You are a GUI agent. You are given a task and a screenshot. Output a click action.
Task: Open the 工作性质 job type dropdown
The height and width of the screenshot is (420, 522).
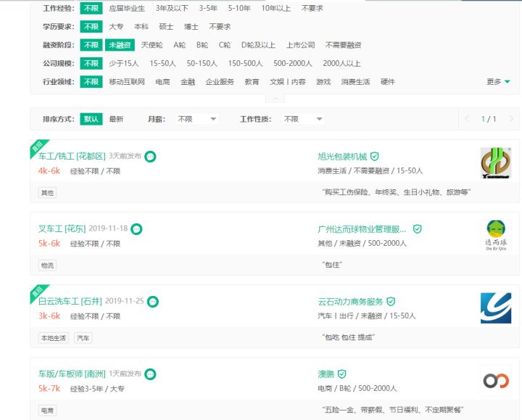[302, 119]
